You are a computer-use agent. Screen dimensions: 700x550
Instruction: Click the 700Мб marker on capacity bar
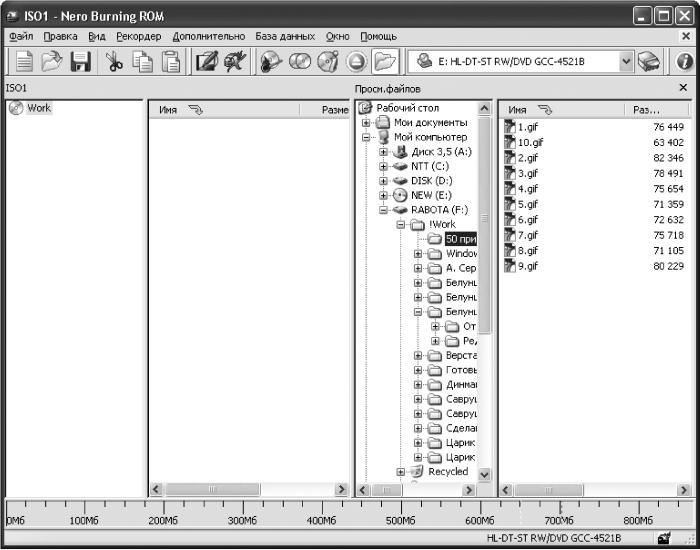click(x=561, y=521)
